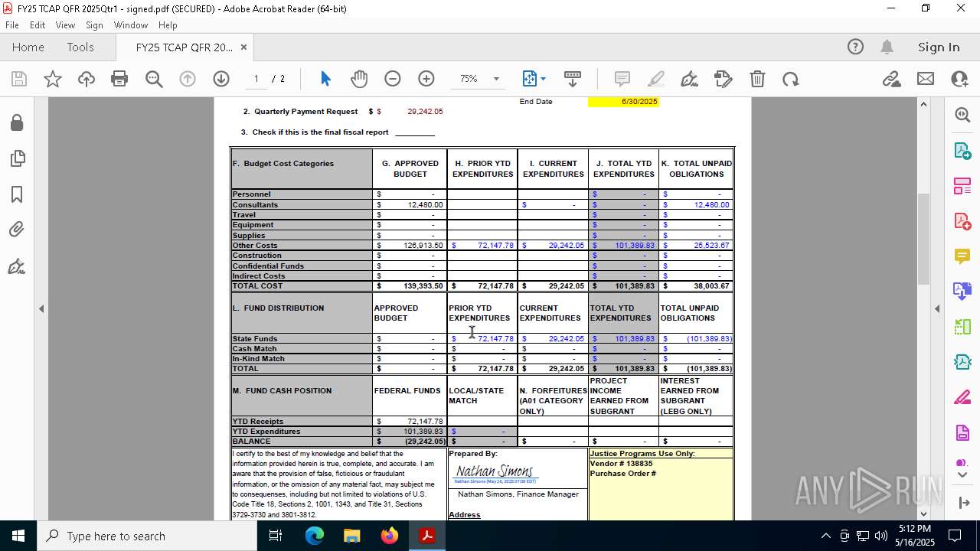Expand more tools chevron in right pane
The image size is (980, 551).
962,474
